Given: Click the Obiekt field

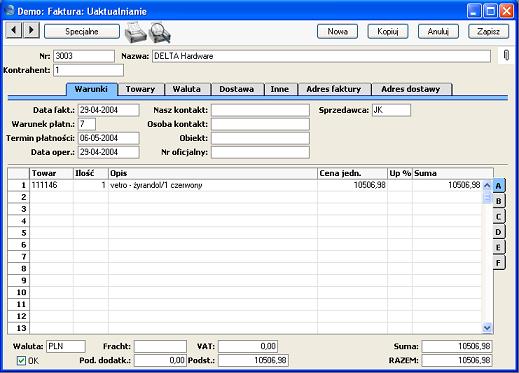Looking at the screenshot, I should (260, 138).
